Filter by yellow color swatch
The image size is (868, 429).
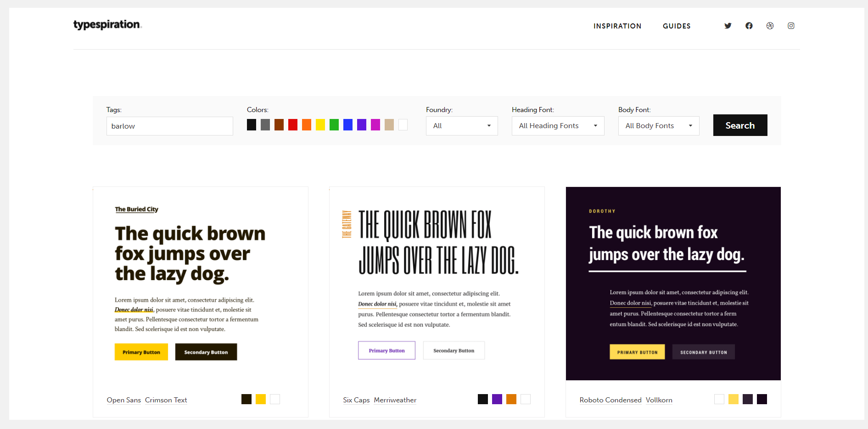320,125
